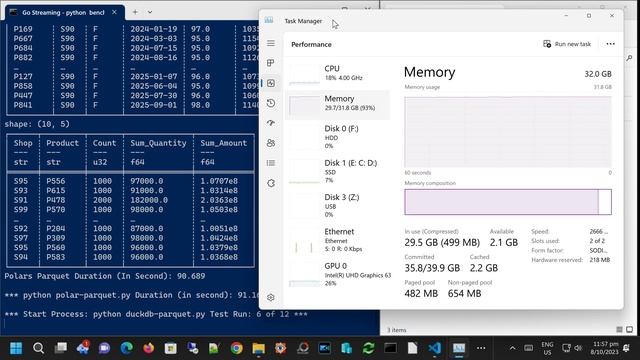Viewport: 640px width, 360px height.
Task: Click the Sum_Amount column header in terminal
Action: 224,143
